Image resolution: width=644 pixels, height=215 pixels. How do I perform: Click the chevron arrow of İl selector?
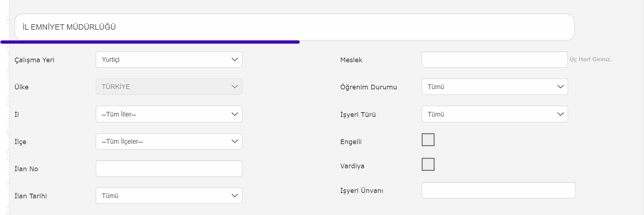pyautogui.click(x=235, y=114)
